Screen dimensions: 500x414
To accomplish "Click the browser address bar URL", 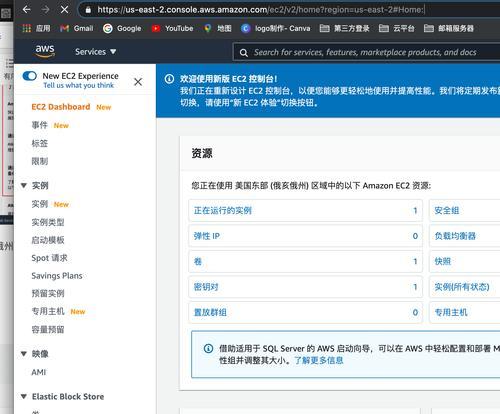I will [261, 10].
